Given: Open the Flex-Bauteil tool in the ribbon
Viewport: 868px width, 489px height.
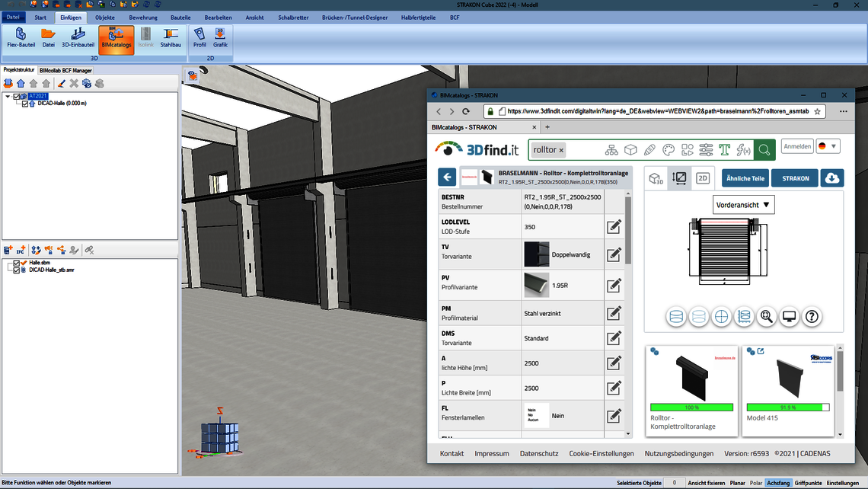Looking at the screenshot, I should click(x=21, y=37).
